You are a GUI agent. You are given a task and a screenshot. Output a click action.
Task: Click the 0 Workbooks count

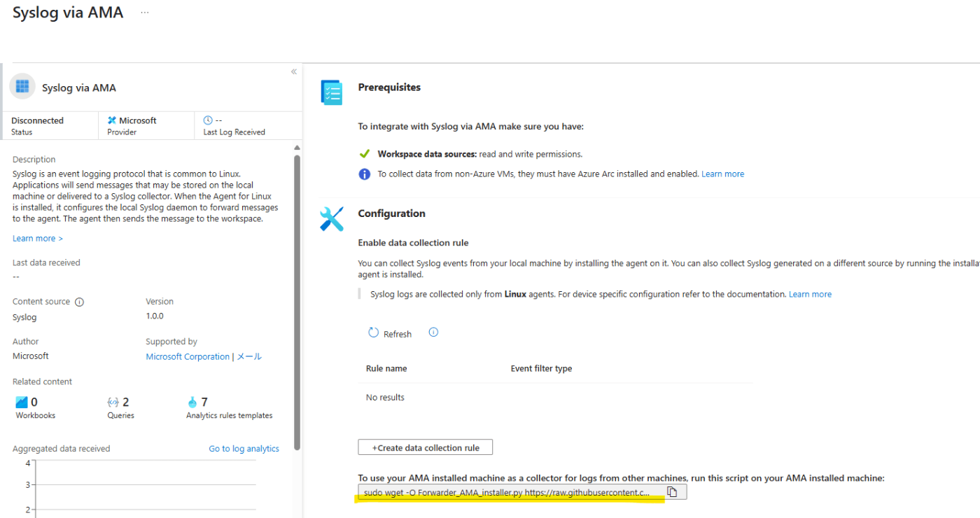point(34,402)
